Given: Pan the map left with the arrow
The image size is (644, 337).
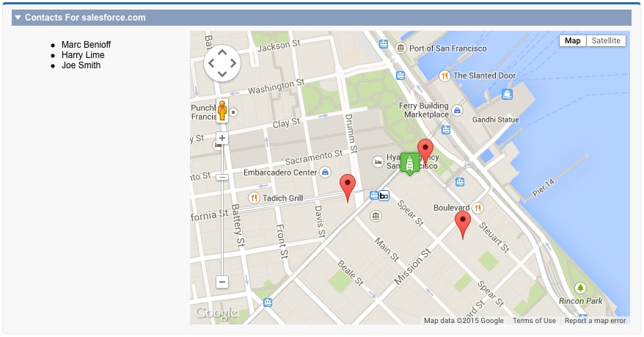Looking at the screenshot, I should pyautogui.click(x=211, y=63).
